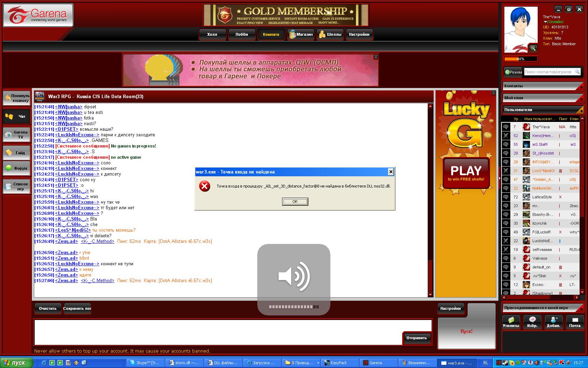Open the Избр. favorites button
The image size is (588, 368).
[532, 322]
